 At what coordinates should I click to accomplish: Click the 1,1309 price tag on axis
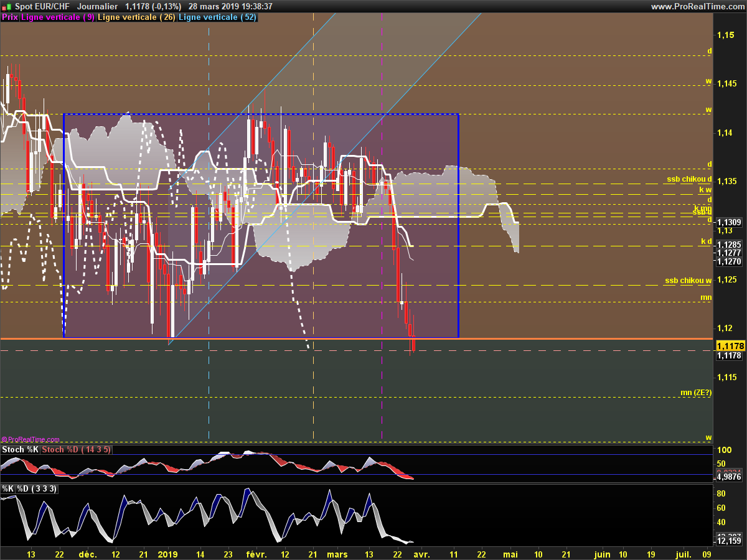729,222
